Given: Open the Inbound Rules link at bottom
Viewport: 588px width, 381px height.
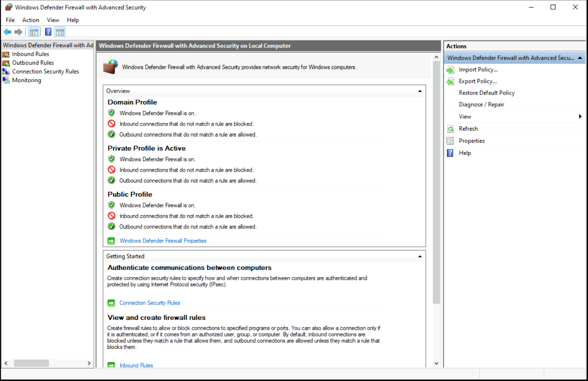Looking at the screenshot, I should (x=136, y=365).
